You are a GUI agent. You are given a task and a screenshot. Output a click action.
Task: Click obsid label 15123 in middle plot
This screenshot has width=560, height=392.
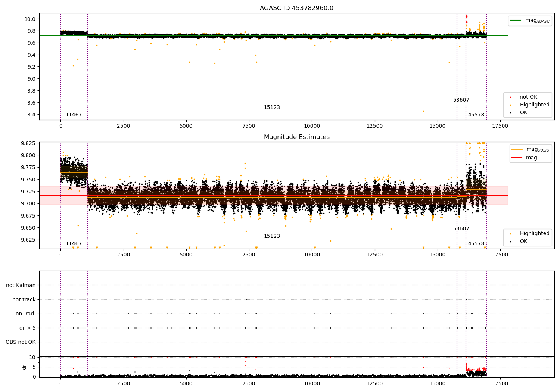pos(272,236)
